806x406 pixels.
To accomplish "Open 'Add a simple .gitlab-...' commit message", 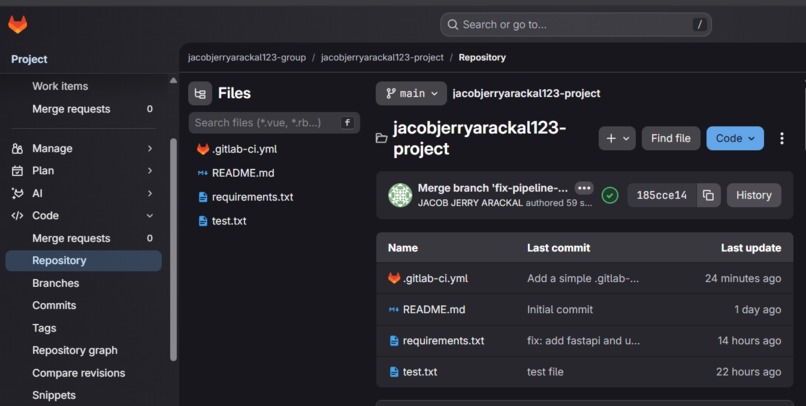I will pyautogui.click(x=583, y=279).
